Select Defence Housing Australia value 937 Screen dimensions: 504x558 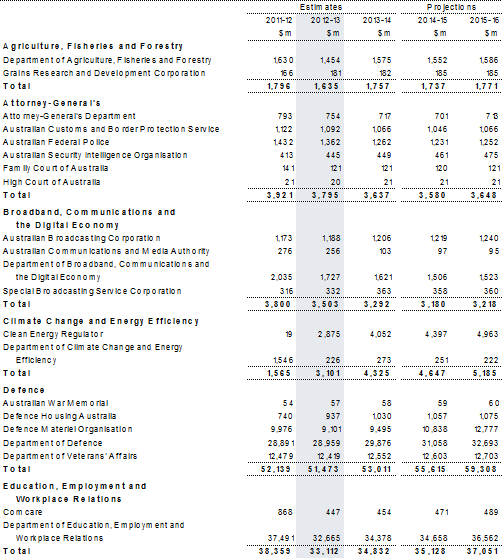(x=333, y=416)
